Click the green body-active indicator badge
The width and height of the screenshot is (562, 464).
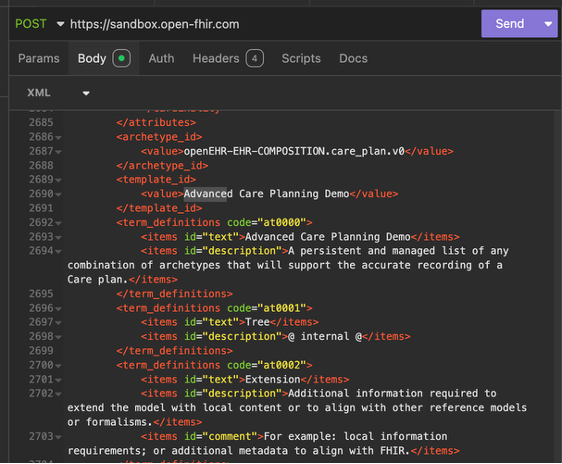point(122,58)
